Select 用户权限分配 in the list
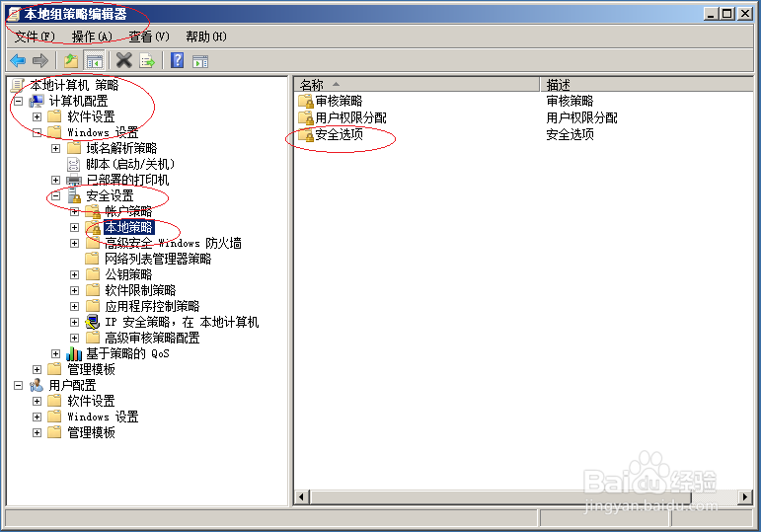This screenshot has width=761, height=532. tap(350, 118)
